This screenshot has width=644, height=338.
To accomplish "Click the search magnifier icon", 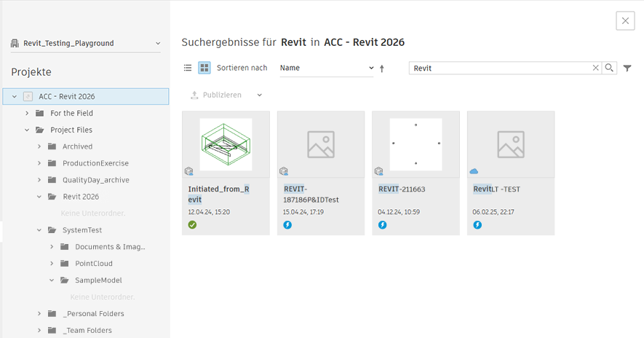I will click(x=610, y=68).
